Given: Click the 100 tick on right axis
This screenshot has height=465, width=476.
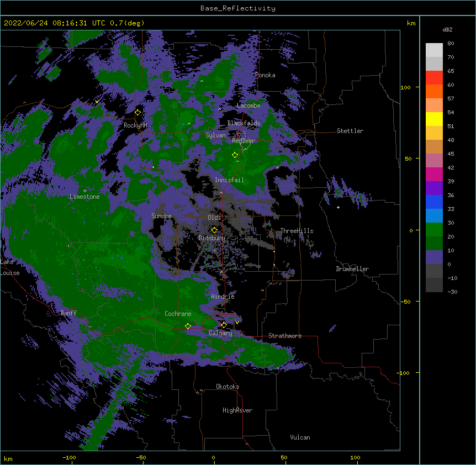Looking at the screenshot, I should coord(405,87).
